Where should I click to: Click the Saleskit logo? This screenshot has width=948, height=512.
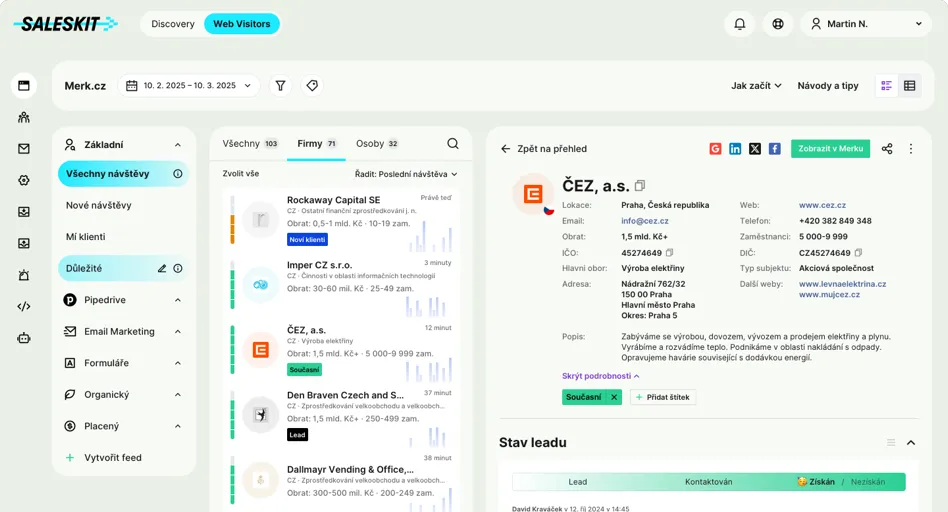tap(65, 24)
